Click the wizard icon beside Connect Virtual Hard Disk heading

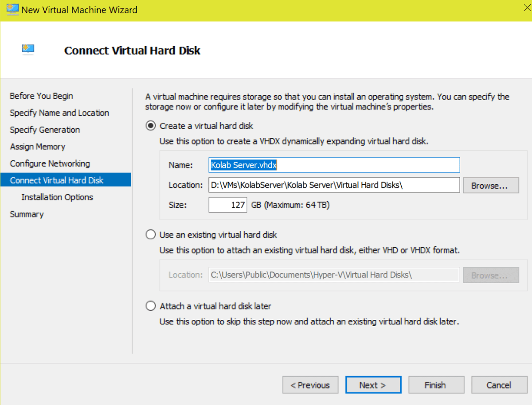point(28,50)
